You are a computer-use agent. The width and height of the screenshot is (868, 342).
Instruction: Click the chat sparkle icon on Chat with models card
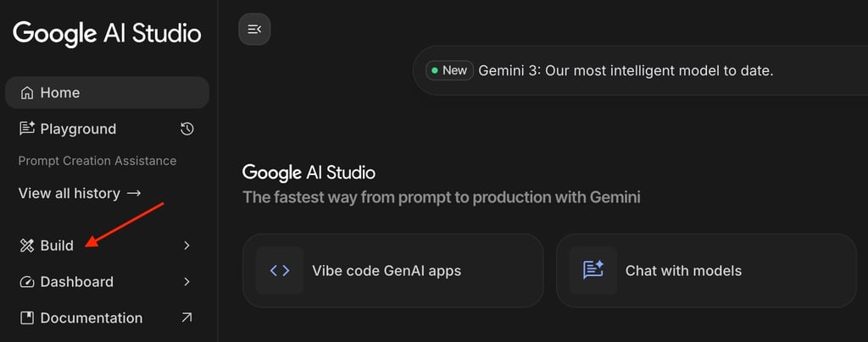593,271
